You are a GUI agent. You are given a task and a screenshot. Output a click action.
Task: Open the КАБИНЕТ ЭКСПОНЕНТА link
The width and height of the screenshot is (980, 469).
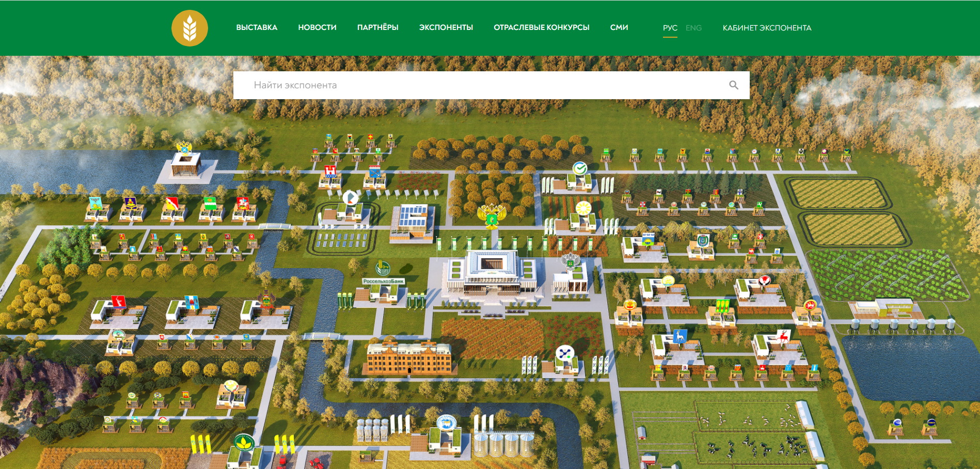coord(767,28)
